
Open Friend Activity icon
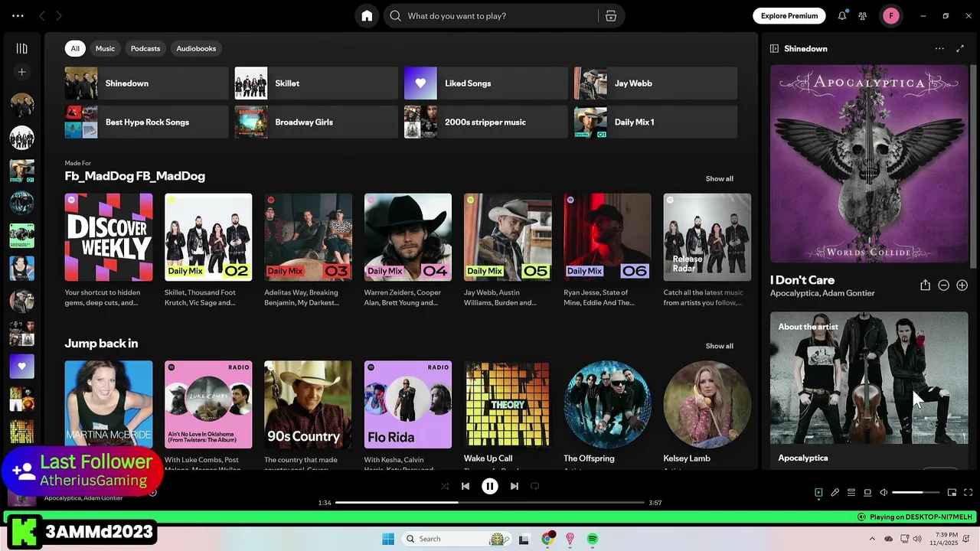[x=863, y=15]
